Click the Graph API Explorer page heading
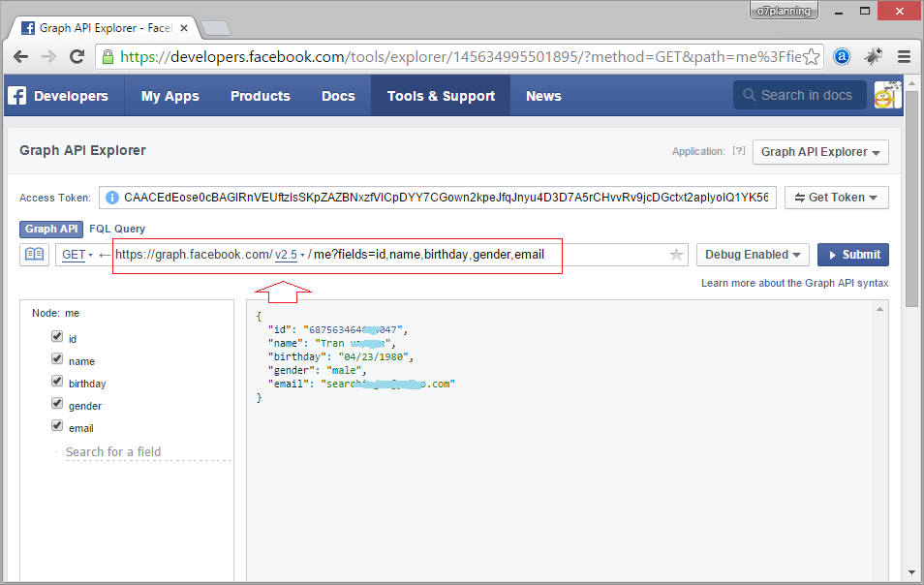Image resolution: width=924 pixels, height=585 pixels. (x=82, y=150)
